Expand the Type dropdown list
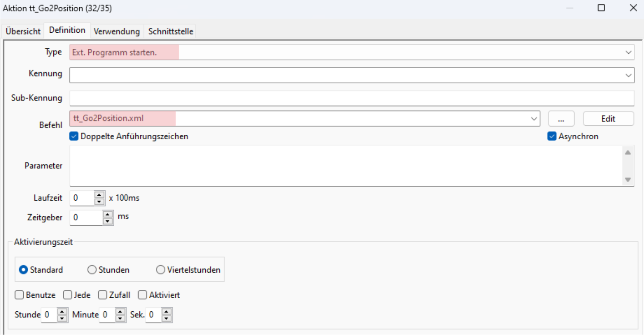Screen dimensions: 644x335 pyautogui.click(x=628, y=52)
